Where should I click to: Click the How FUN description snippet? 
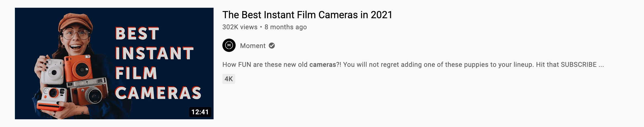pyautogui.click(x=413, y=65)
